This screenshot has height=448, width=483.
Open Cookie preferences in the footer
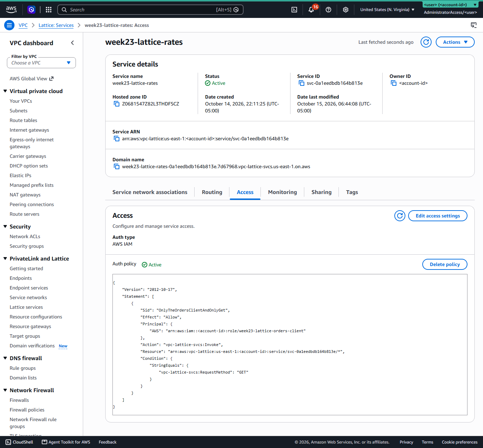(460, 442)
